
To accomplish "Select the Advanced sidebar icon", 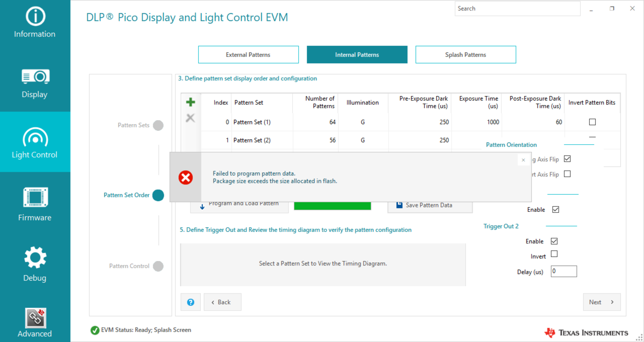I will coord(35,320).
